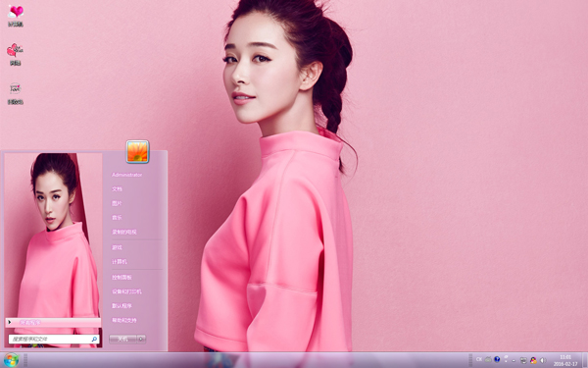Image resolution: width=588 pixels, height=368 pixels.
Task: Open 控制面板 Control Panel
Action: tap(122, 277)
